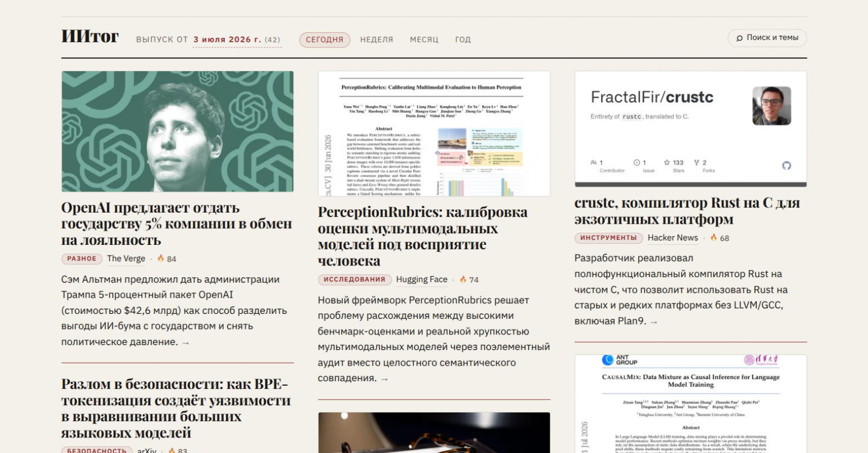Open headline about OpenAI giving 5% to state
The image size is (868, 453).
176,224
